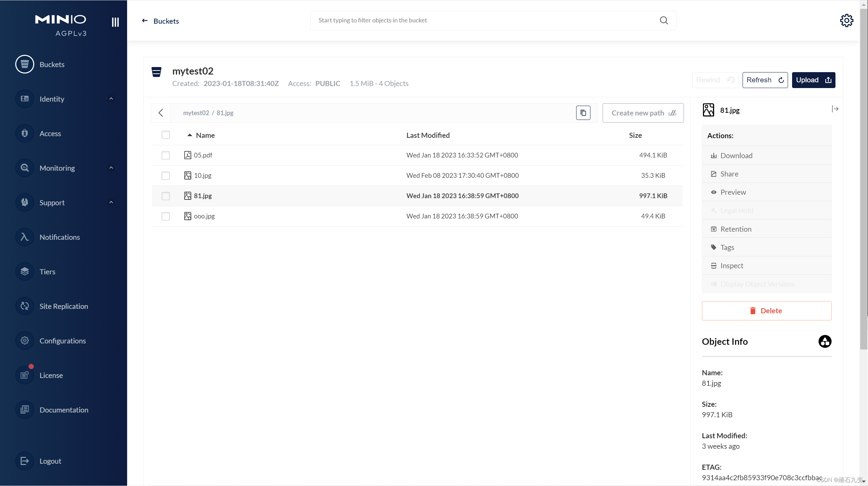
Task: Click the Refresh button
Action: click(x=765, y=80)
